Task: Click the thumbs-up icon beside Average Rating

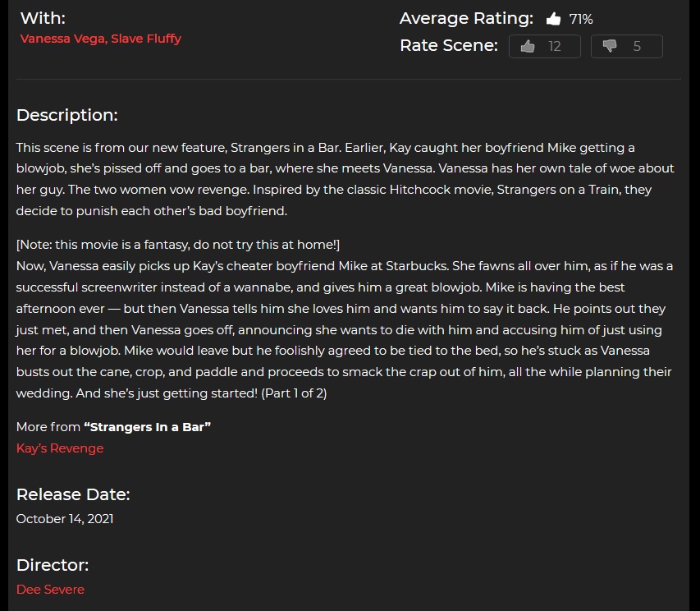Action: pos(553,19)
